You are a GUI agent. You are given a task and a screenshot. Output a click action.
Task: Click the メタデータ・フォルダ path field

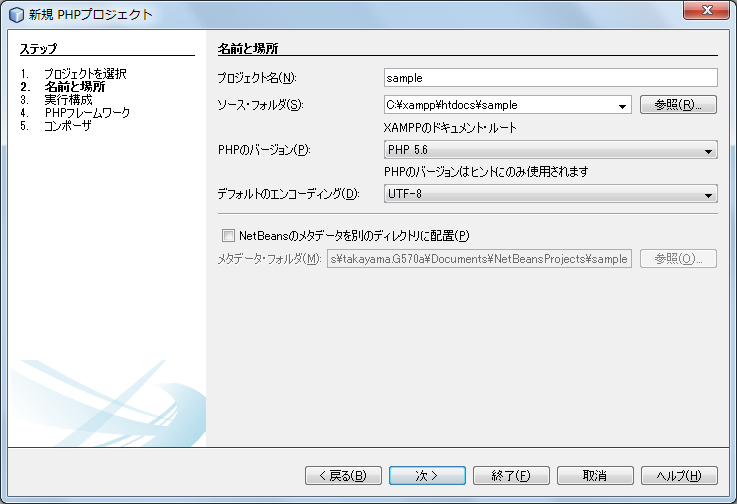(x=479, y=259)
